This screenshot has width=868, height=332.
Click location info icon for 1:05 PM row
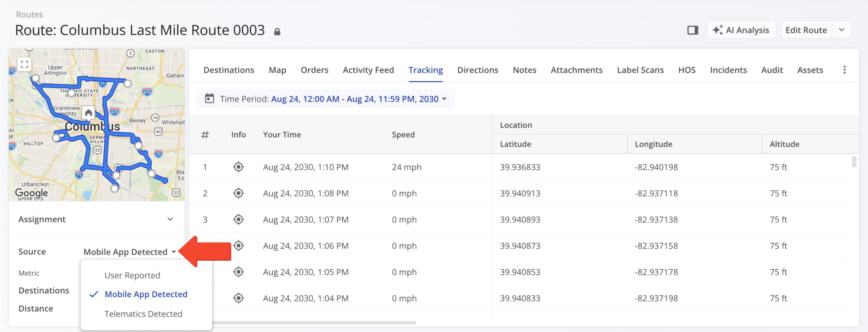point(239,272)
